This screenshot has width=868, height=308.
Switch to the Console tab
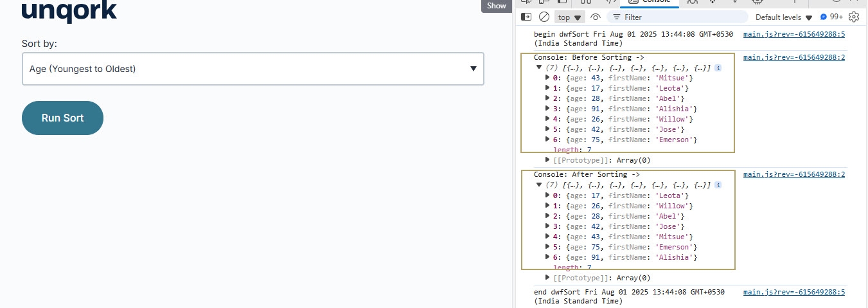[x=649, y=3]
